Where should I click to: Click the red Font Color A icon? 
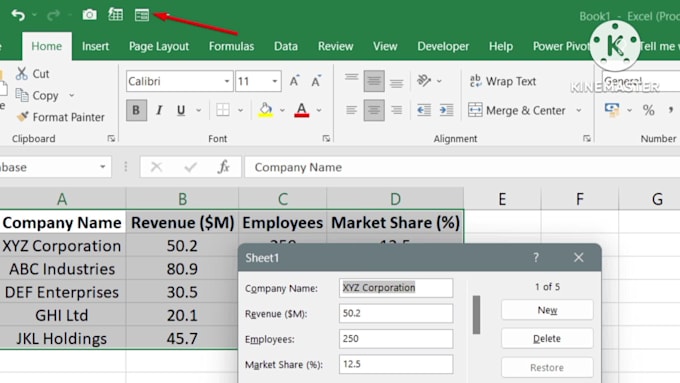coord(301,110)
